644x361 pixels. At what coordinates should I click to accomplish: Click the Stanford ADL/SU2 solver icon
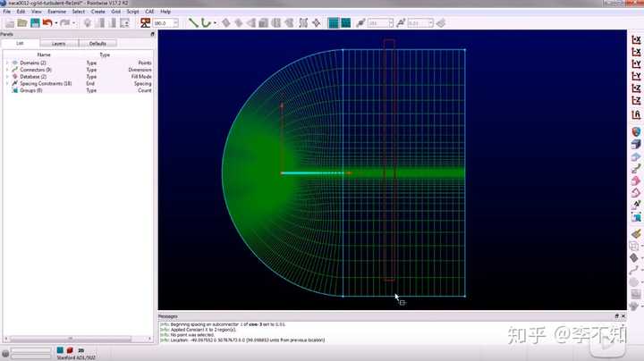point(60,350)
